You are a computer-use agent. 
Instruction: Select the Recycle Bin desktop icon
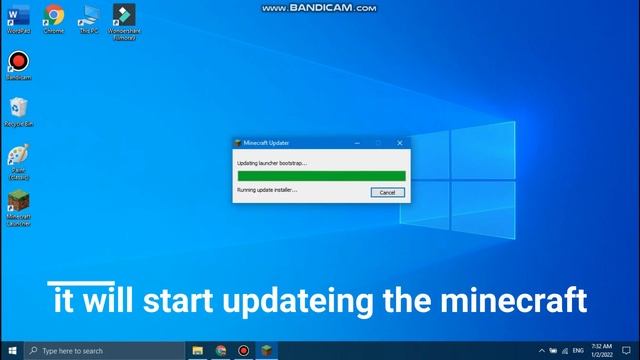point(18,112)
